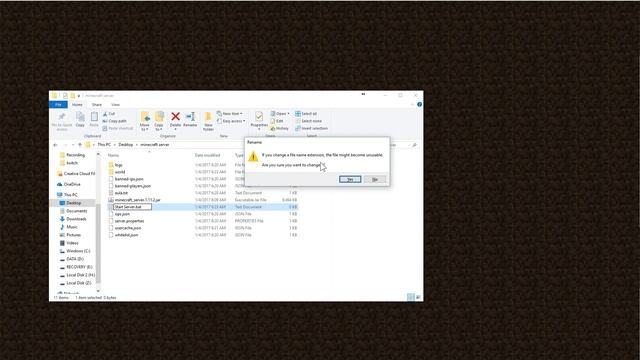640x360 pixels.
Task: Select OneDrive in navigation pane
Action: [x=69, y=184]
